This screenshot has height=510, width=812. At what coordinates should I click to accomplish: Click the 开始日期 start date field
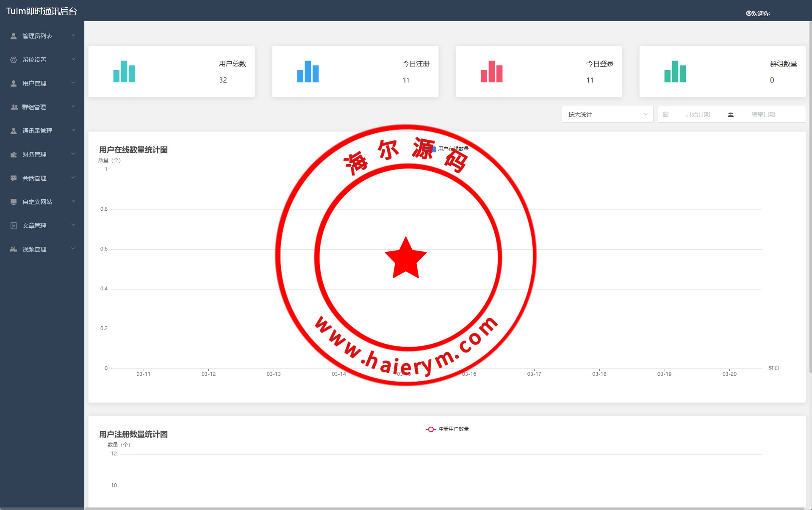point(698,114)
